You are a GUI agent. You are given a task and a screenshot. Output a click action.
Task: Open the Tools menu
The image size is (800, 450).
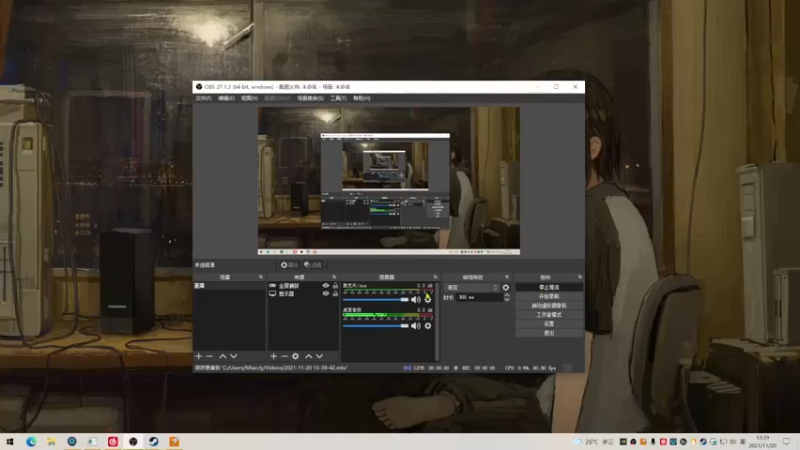click(338, 98)
